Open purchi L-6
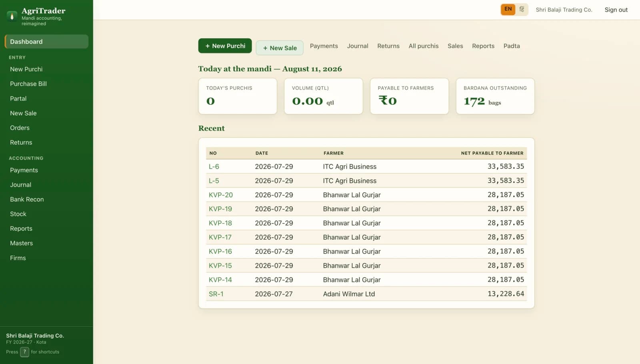The width and height of the screenshot is (640, 364). (x=214, y=166)
